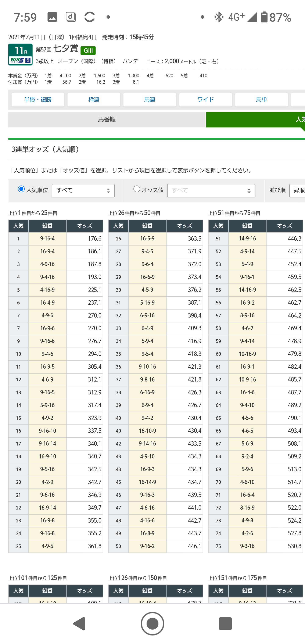Tap the Bluetooth status icon
Image resolution: width=305 pixels, height=644 pixels.
coord(219,17)
